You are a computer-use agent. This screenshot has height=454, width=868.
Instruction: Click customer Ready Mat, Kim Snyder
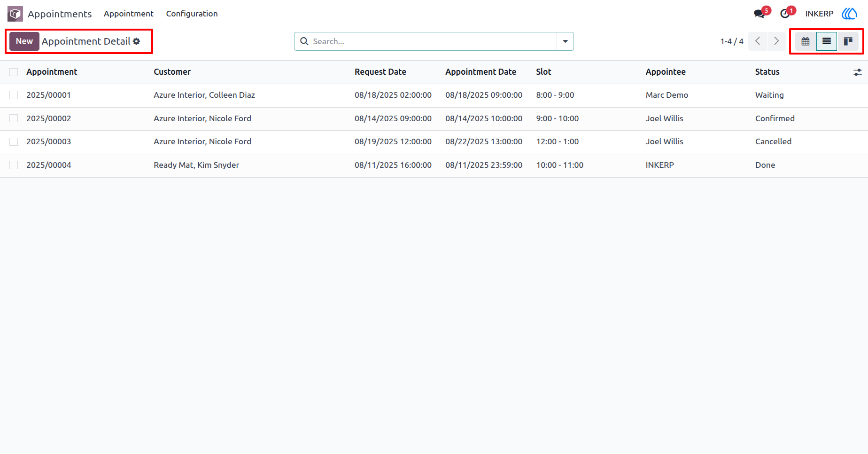(x=196, y=165)
